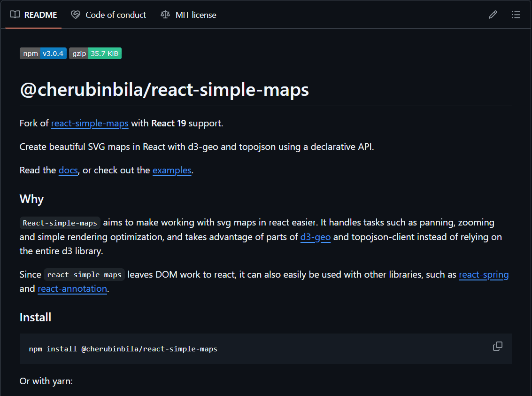
Task: Click the npm v3.0.4 badge
Action: tap(43, 53)
